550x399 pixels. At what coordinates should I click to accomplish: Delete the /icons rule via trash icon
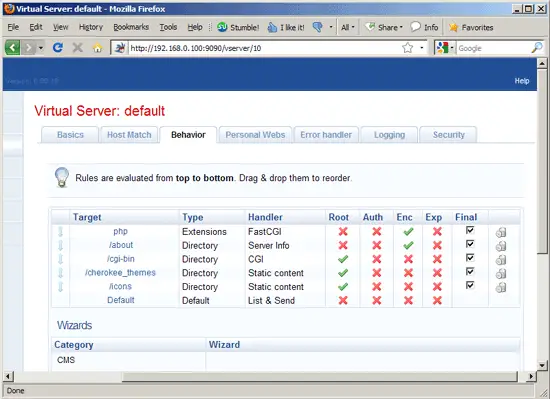pos(501,288)
